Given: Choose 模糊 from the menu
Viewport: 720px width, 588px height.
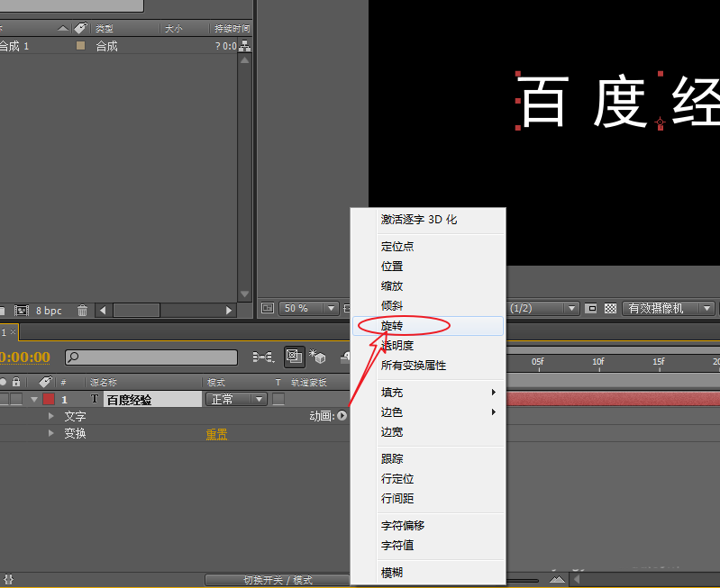Looking at the screenshot, I should pyautogui.click(x=428, y=573).
